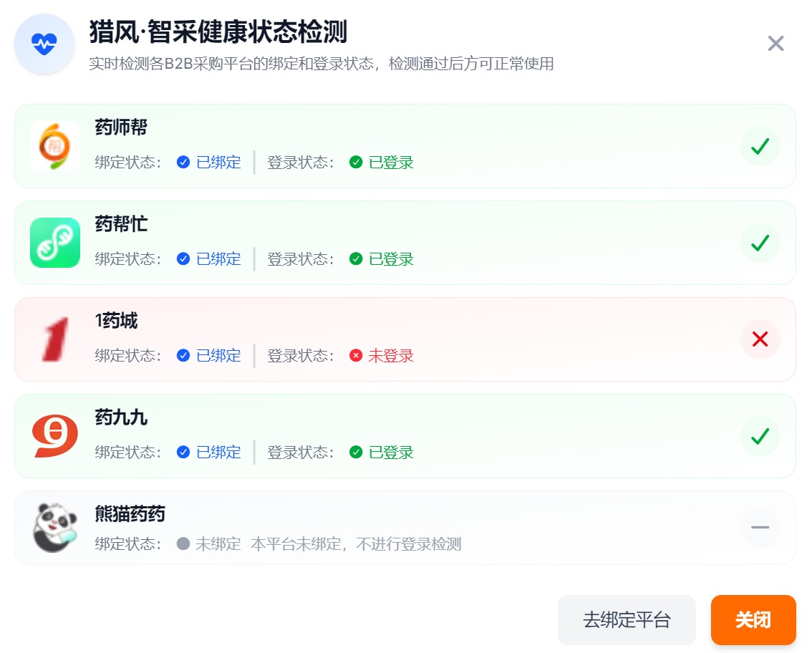
Task: Close the dialog with the X icon
Action: [x=775, y=43]
